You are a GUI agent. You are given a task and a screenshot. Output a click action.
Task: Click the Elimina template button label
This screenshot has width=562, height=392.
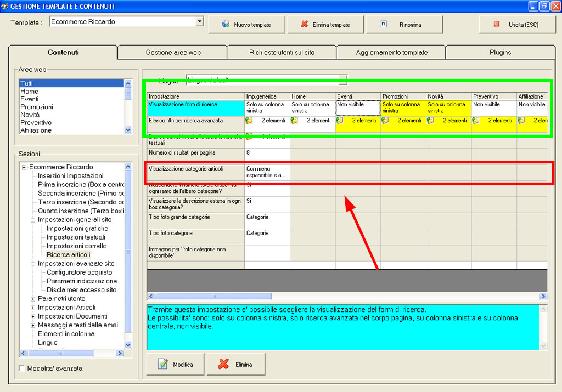[x=331, y=25]
